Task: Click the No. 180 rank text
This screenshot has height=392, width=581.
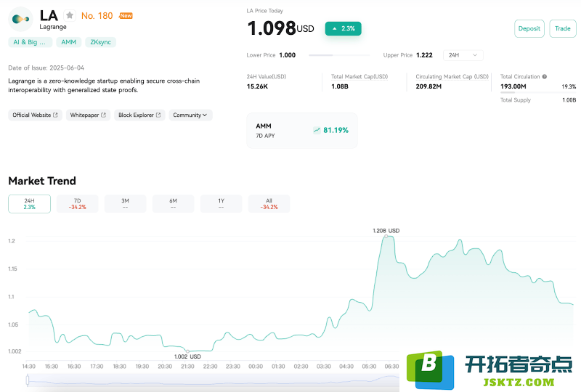Action: click(x=97, y=15)
